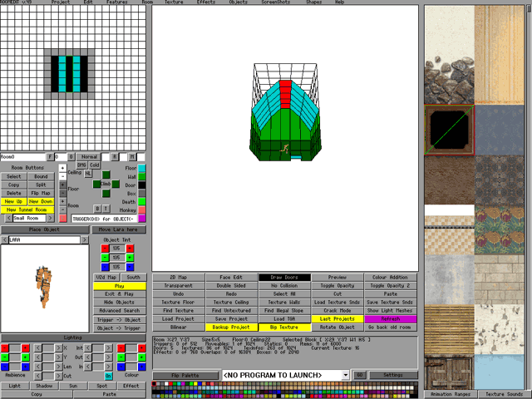Open the program launch dropdown
The height and width of the screenshot is (399, 532).
click(345, 376)
